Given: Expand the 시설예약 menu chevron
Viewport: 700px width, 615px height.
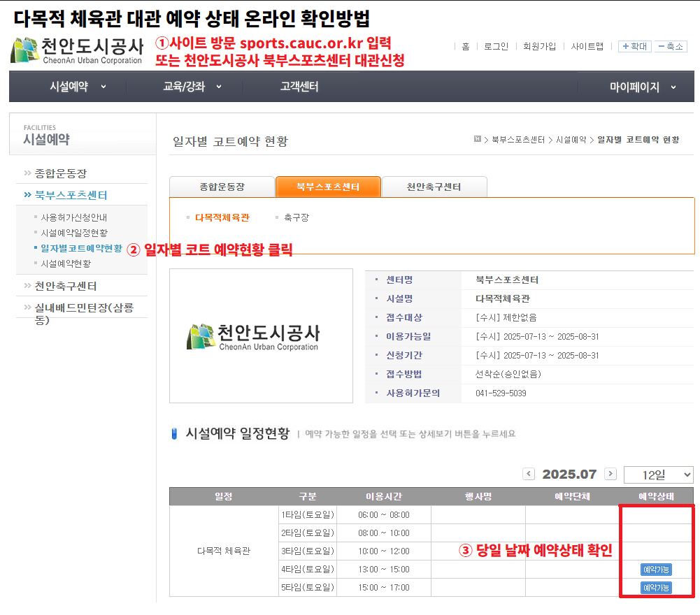Looking at the screenshot, I should 103,87.
